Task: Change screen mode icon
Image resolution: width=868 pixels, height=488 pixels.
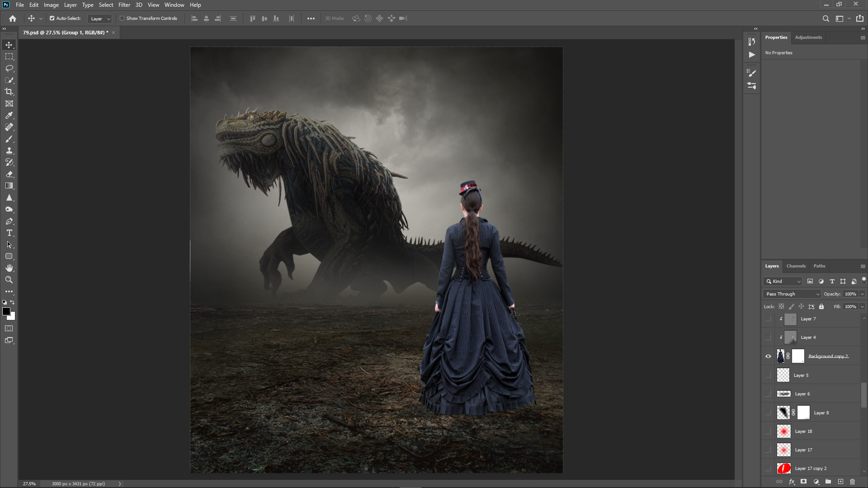Action: pos(9,340)
